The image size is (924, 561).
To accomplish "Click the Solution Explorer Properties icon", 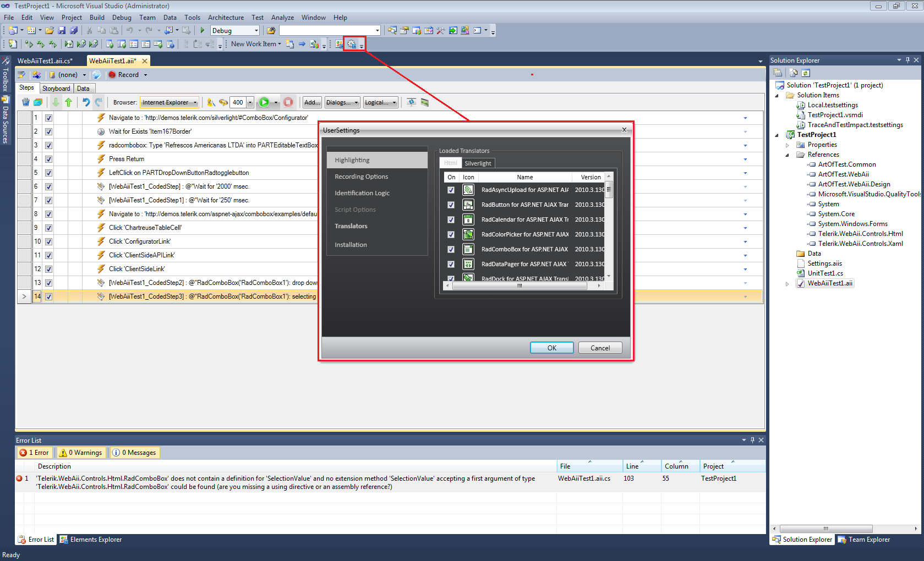I will [x=778, y=73].
